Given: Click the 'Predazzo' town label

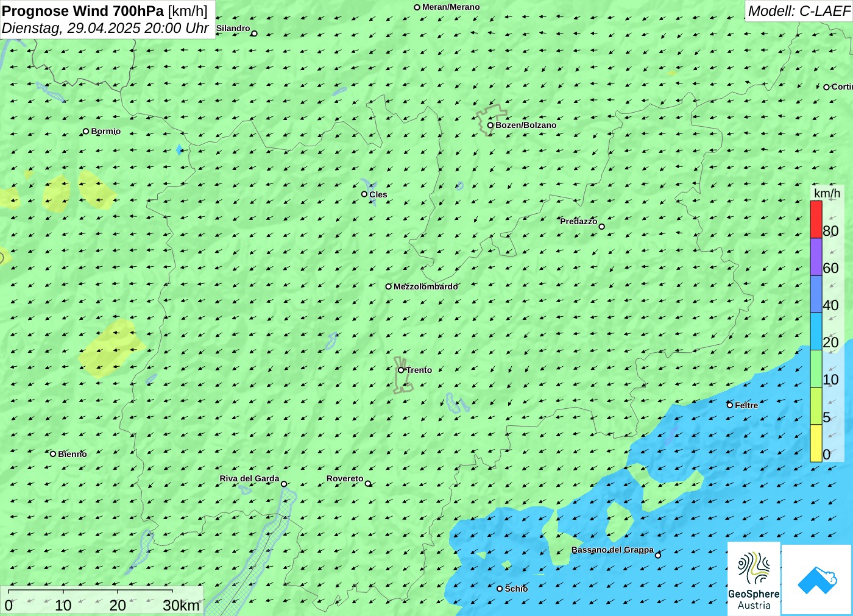Looking at the screenshot, I should pos(578,221).
